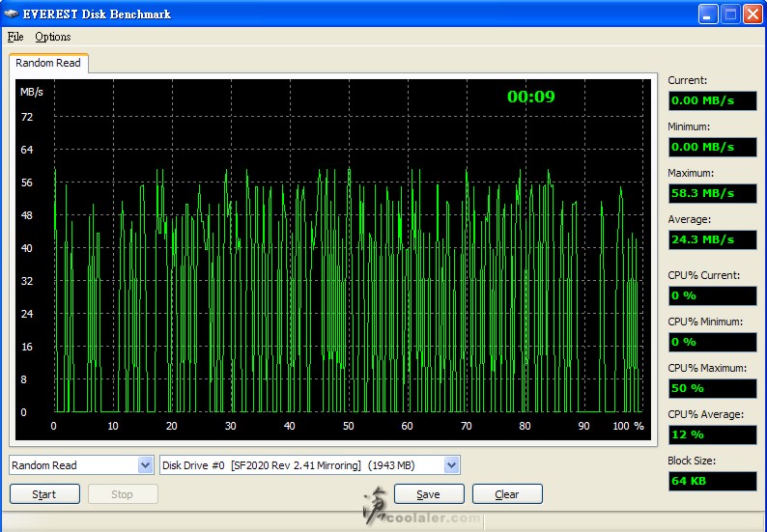Click the Average value 24.3 MB/s
767x532 pixels.
point(712,239)
